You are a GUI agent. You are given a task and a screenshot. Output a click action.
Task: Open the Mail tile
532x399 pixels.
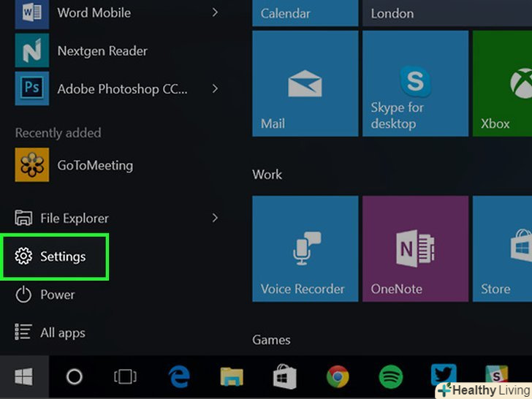coord(305,83)
